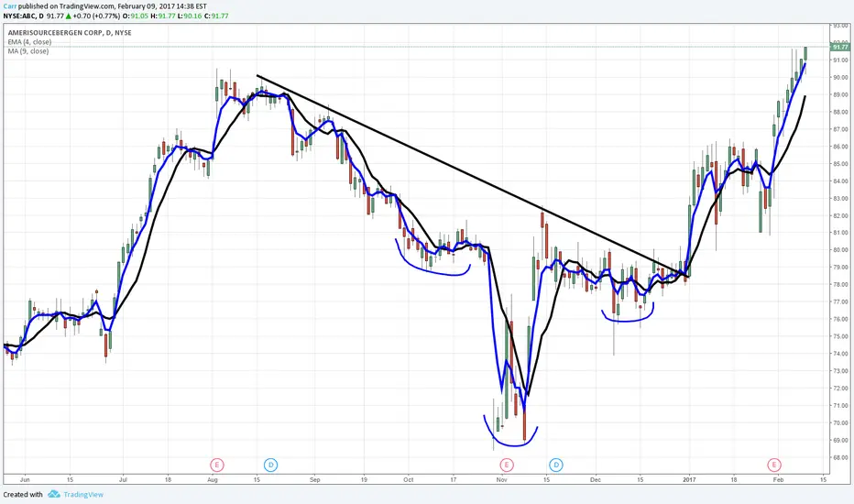The height and width of the screenshot is (504, 854).
Task: Click the Oct label on time axis
Action: click(409, 480)
